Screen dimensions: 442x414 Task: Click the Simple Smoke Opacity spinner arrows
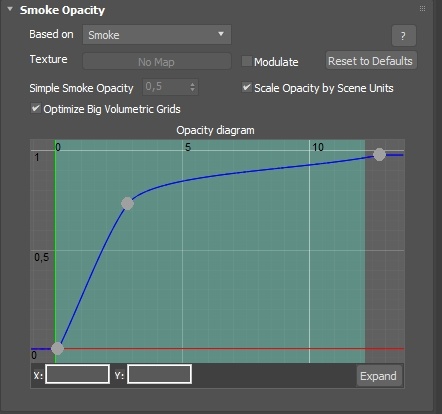[193, 87]
